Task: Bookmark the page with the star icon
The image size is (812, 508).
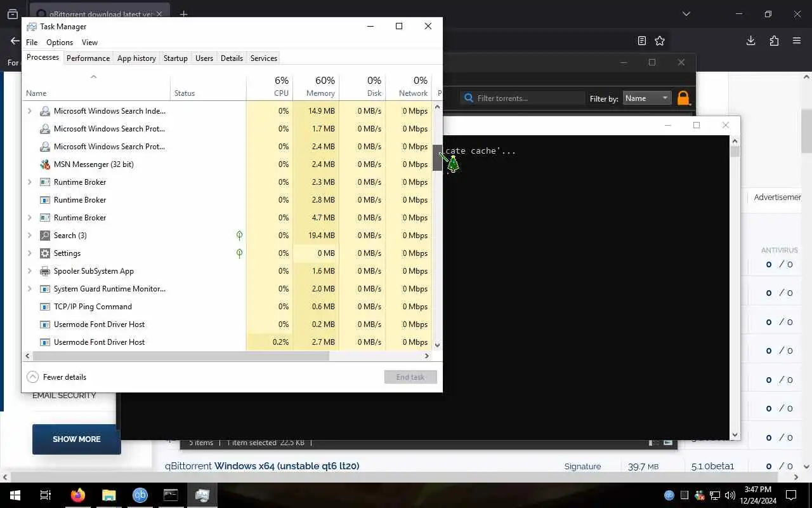Action: [x=660, y=41]
